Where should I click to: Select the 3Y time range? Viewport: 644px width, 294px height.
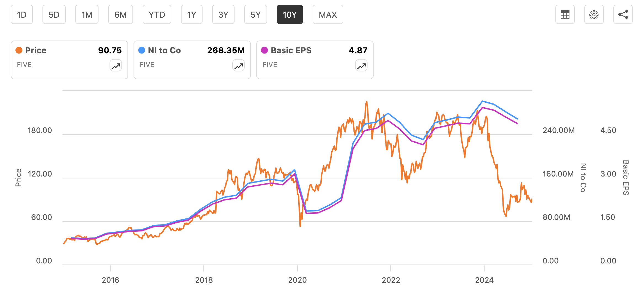[x=223, y=14]
